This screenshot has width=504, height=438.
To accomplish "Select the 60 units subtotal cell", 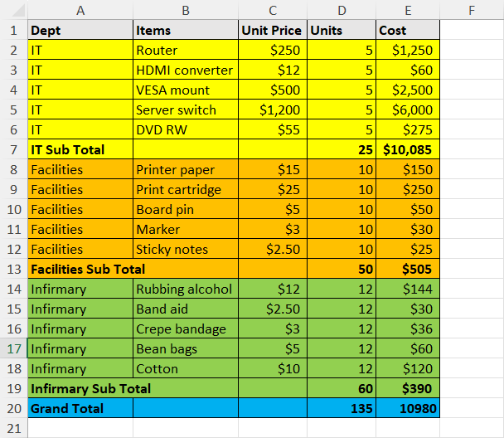I will [342, 388].
